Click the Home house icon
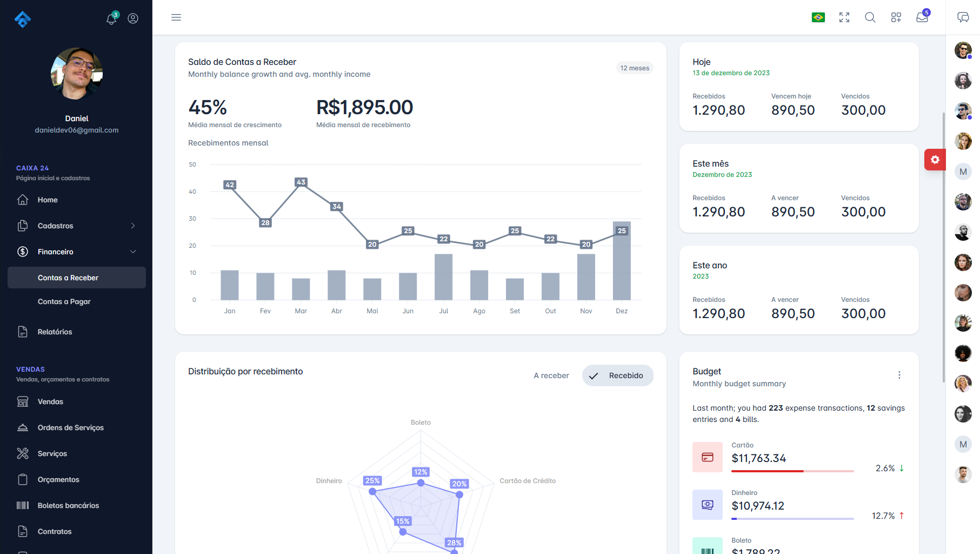The height and width of the screenshot is (554, 980). click(23, 200)
